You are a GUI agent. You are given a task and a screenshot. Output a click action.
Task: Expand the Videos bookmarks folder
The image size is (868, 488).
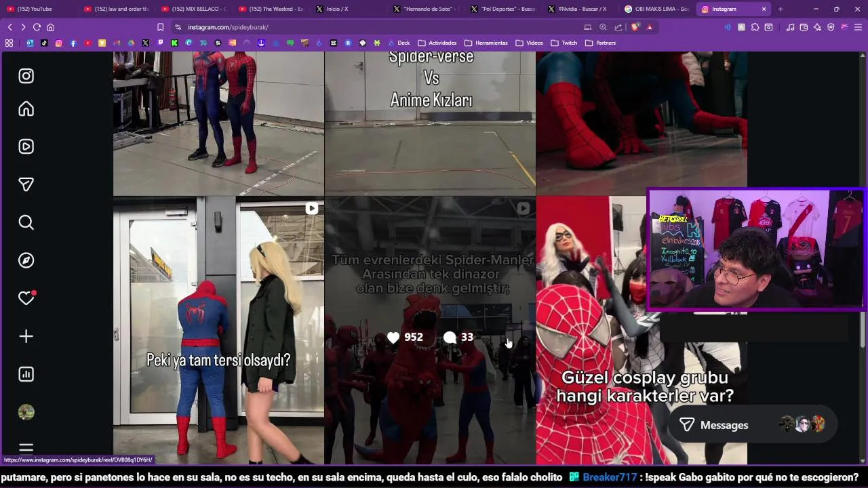[x=530, y=43]
